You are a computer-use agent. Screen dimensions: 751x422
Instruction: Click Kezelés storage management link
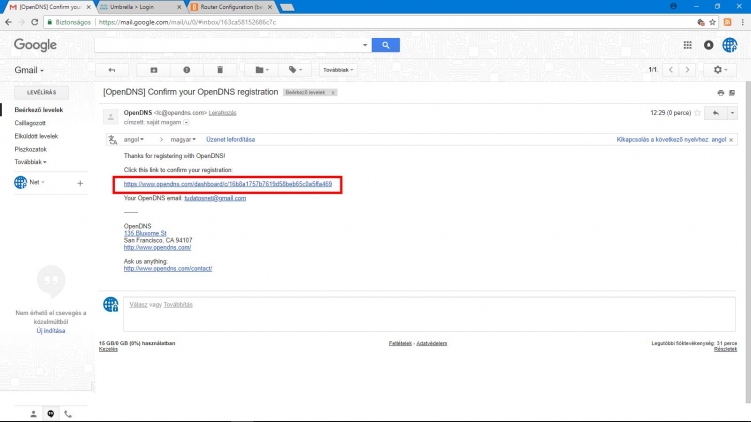click(108, 349)
